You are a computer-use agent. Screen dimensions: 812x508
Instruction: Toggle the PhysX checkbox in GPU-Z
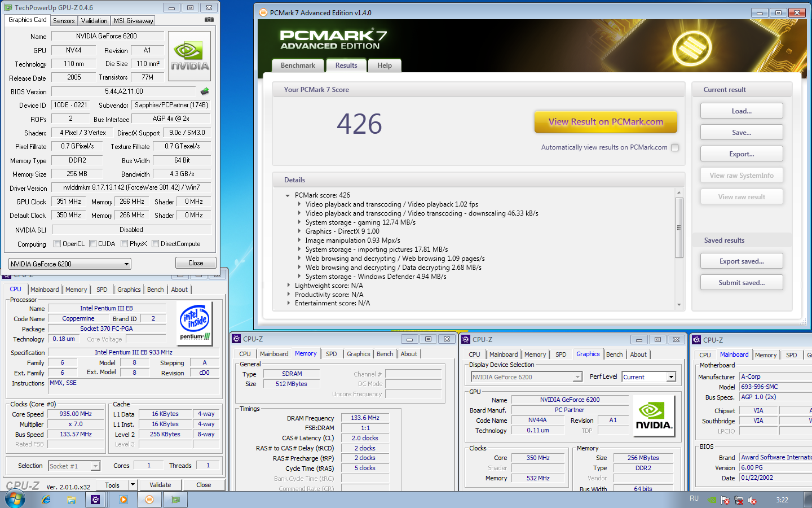pyautogui.click(x=124, y=244)
